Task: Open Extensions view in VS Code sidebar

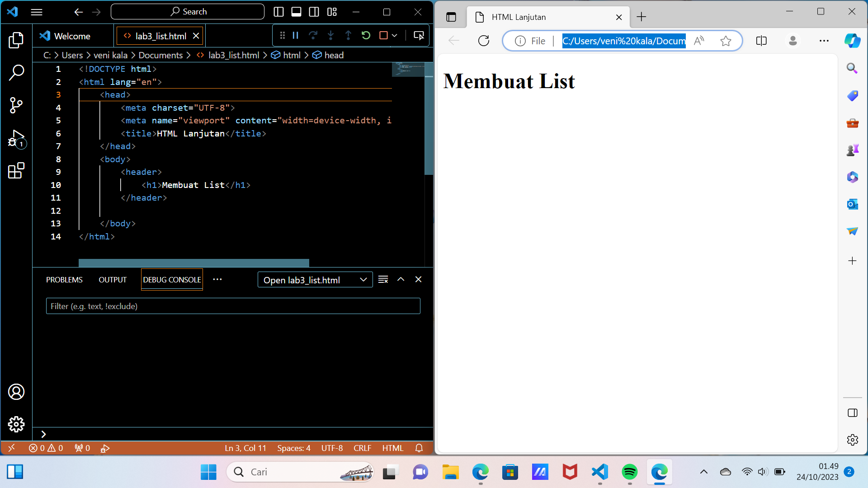Action: point(17,171)
